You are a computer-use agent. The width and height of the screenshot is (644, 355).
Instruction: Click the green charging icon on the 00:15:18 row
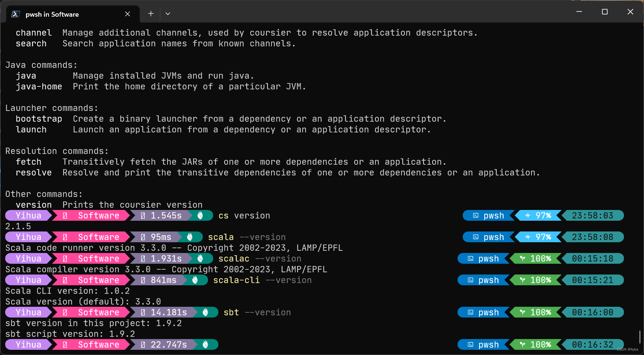pos(523,259)
